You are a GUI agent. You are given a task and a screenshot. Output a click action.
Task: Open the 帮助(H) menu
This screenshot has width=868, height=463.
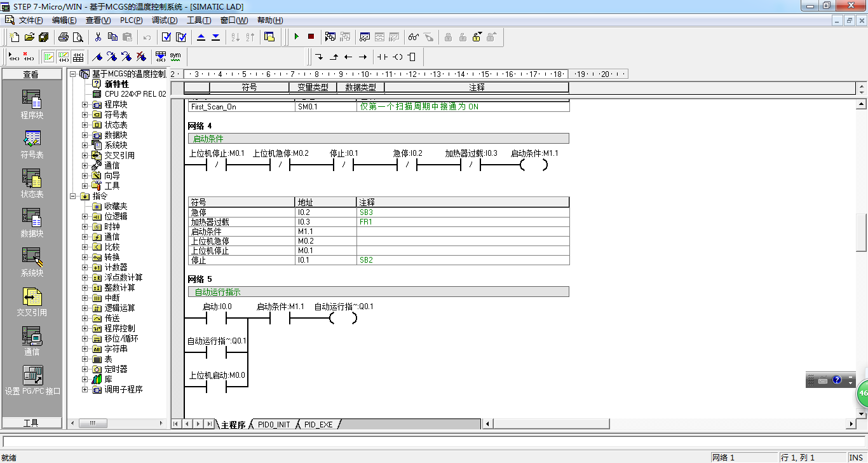coord(270,20)
